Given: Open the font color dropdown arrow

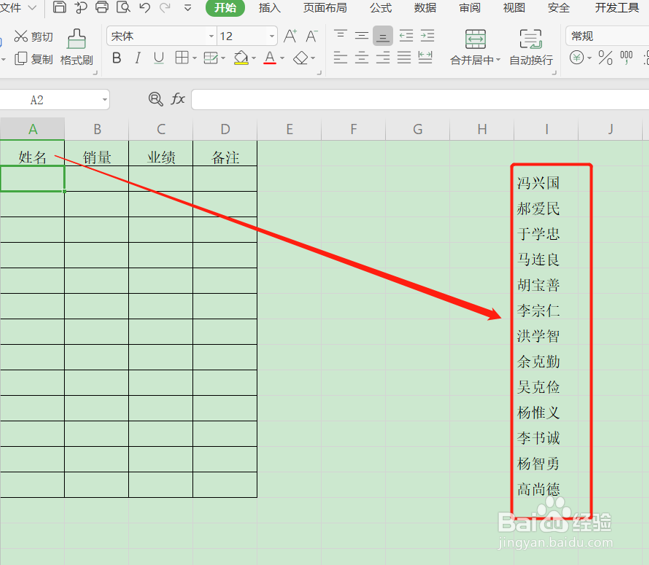Looking at the screenshot, I should tap(282, 58).
